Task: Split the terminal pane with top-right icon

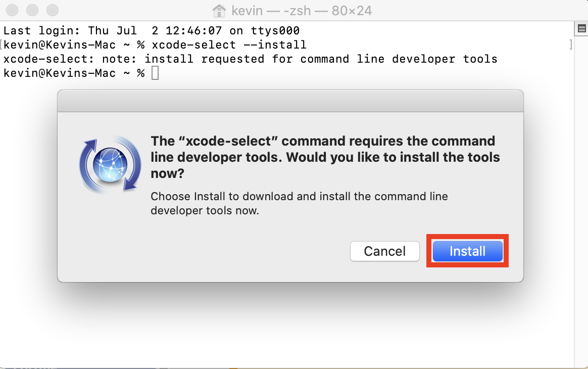Action: pyautogui.click(x=581, y=28)
